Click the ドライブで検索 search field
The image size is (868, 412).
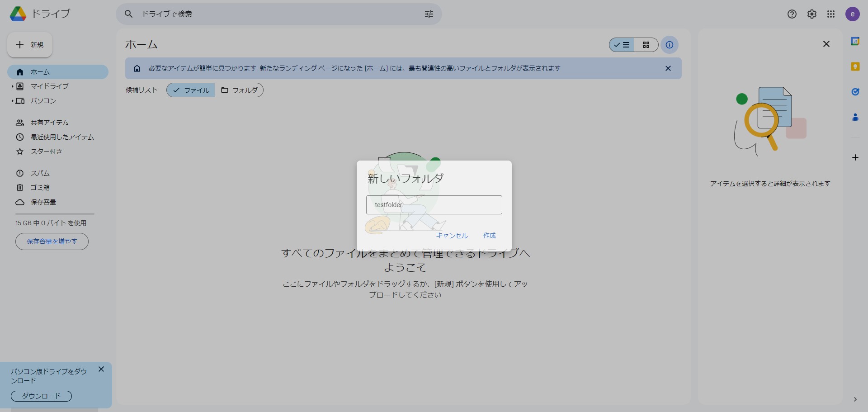[279, 14]
